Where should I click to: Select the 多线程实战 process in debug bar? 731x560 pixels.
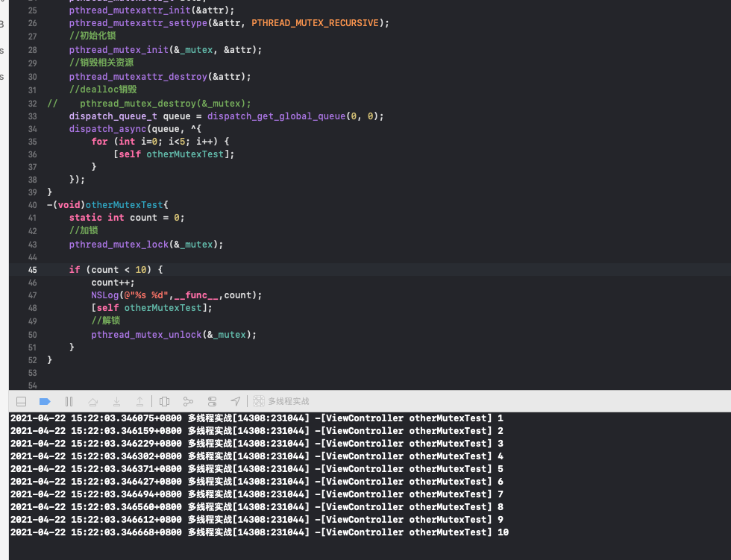coord(281,402)
